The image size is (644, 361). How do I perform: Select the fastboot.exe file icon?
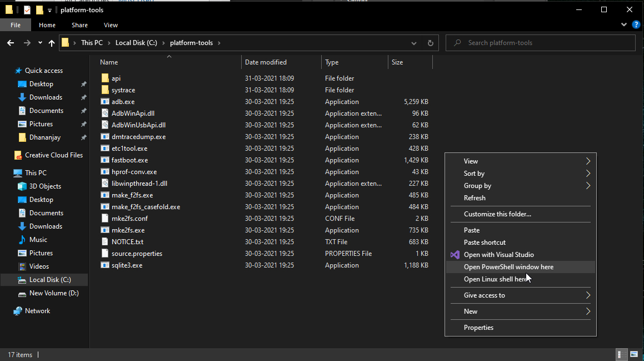[x=105, y=160]
